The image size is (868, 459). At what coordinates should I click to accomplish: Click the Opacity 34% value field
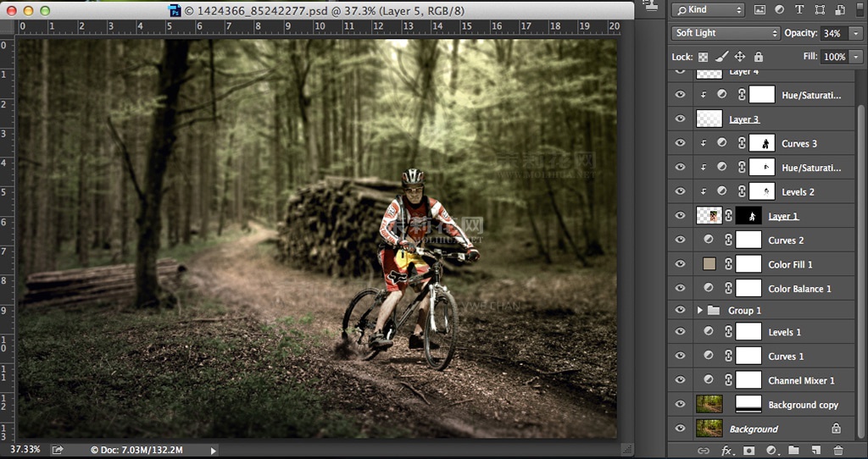tap(834, 33)
